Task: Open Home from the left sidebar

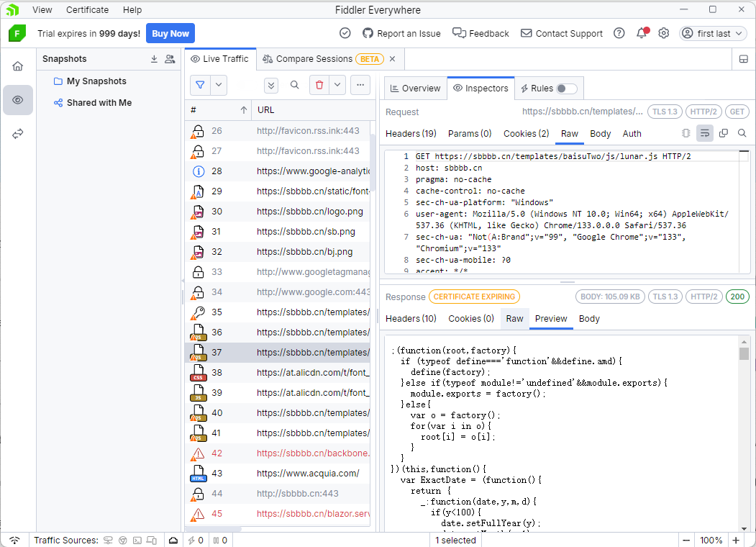Action: (x=18, y=65)
